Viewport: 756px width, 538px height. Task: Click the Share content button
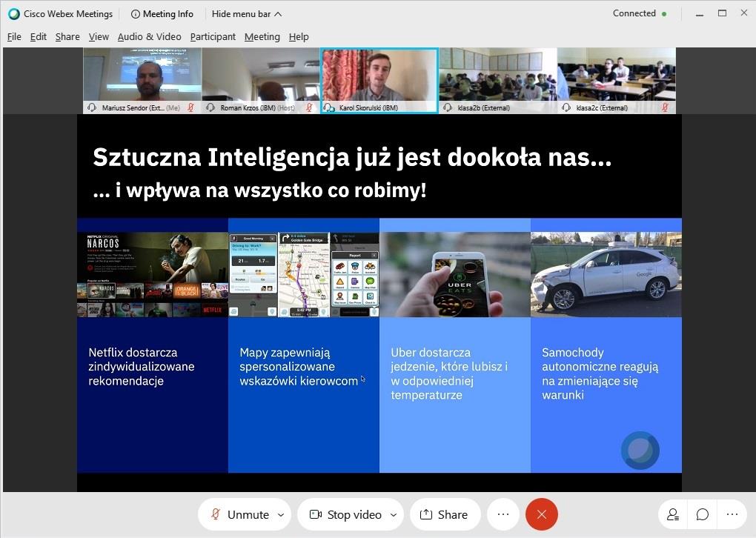coord(445,514)
